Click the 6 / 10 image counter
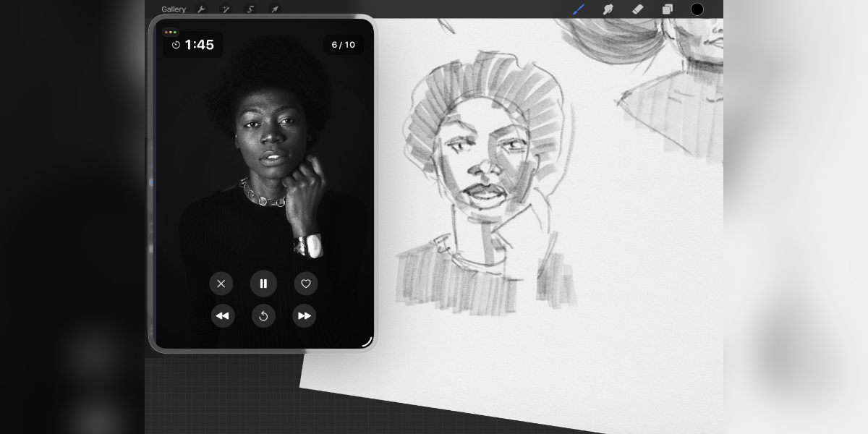Image resolution: width=868 pixels, height=434 pixels. (x=344, y=45)
